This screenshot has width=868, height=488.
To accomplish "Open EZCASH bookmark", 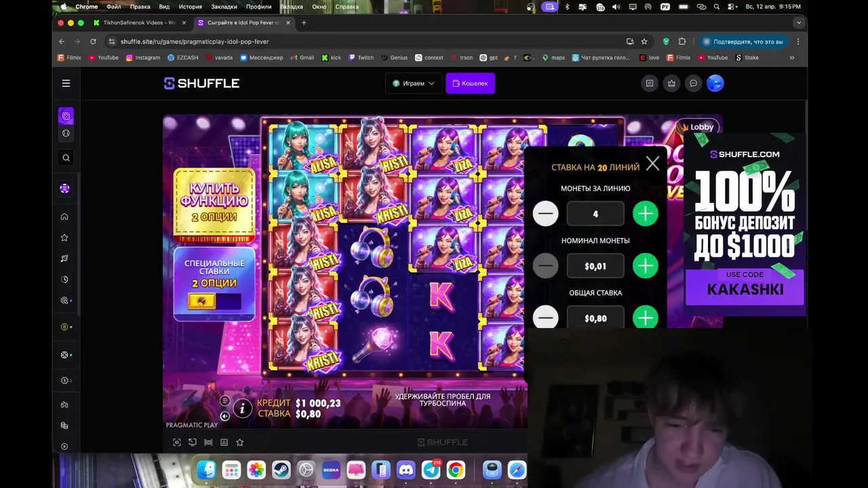I will click(x=183, y=58).
